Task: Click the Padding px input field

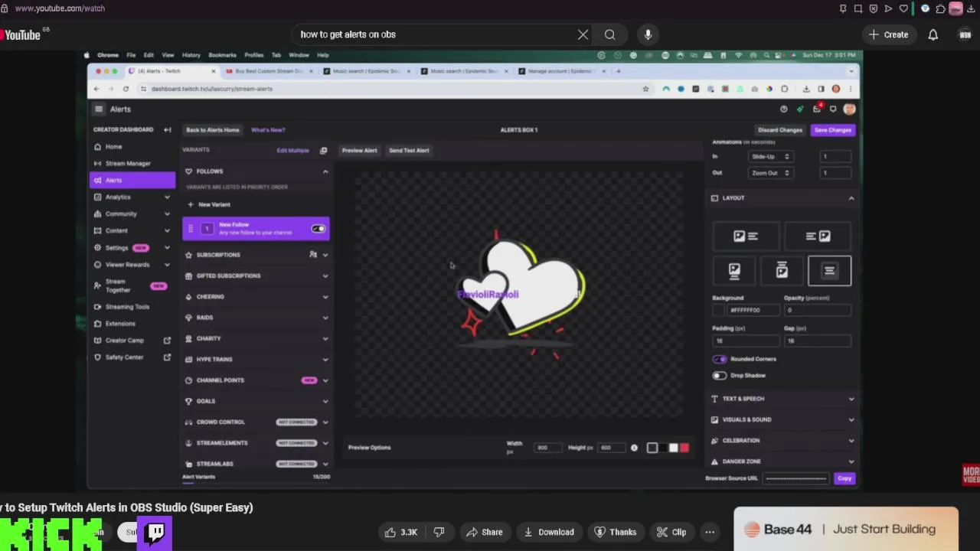Action: click(746, 341)
